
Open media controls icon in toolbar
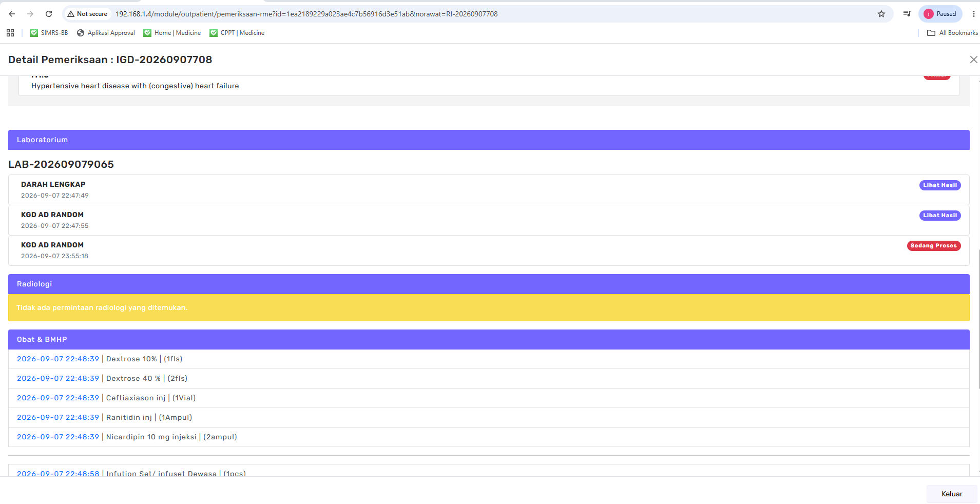coord(907,14)
